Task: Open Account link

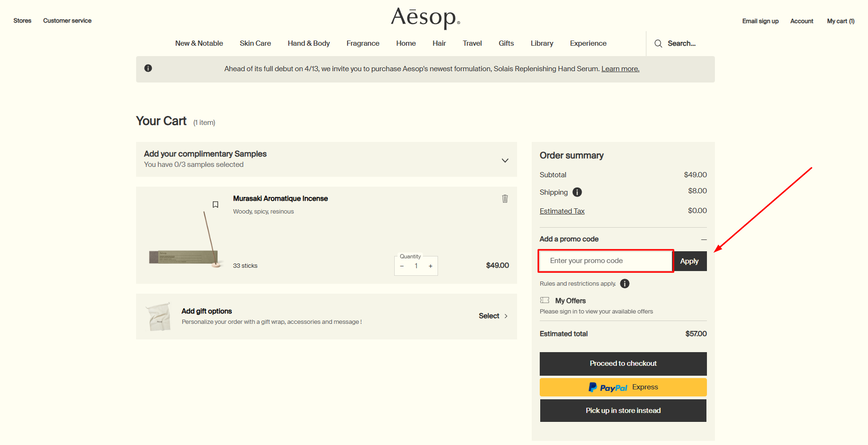Action: tap(802, 21)
